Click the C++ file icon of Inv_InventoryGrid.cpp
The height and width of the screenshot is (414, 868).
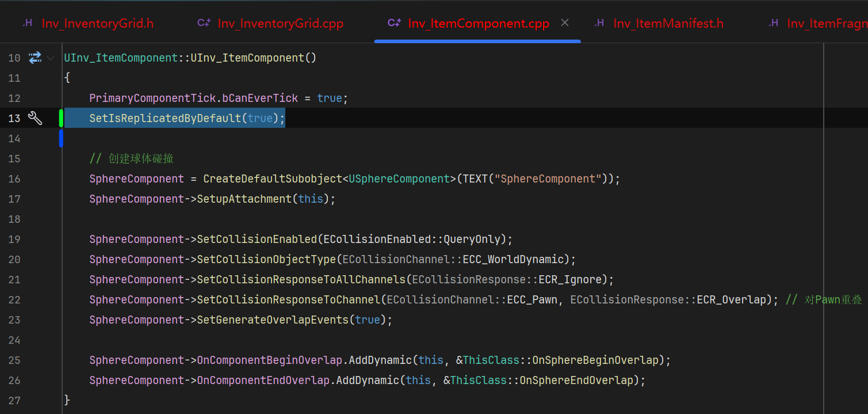[204, 23]
